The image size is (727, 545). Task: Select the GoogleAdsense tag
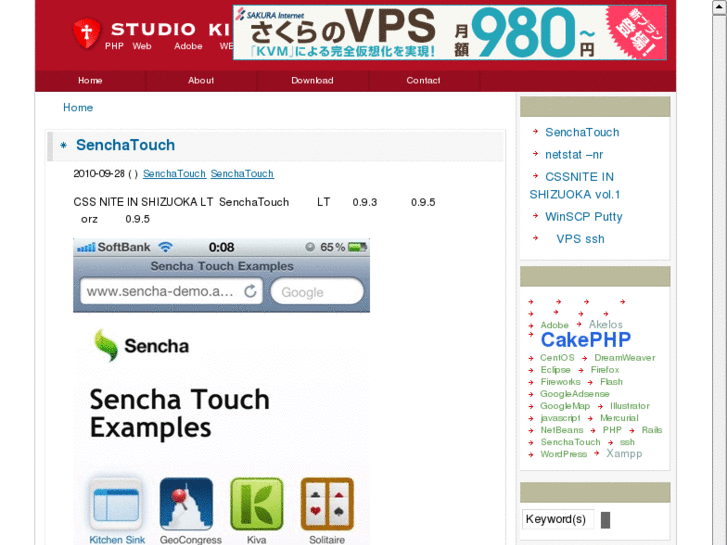point(575,394)
